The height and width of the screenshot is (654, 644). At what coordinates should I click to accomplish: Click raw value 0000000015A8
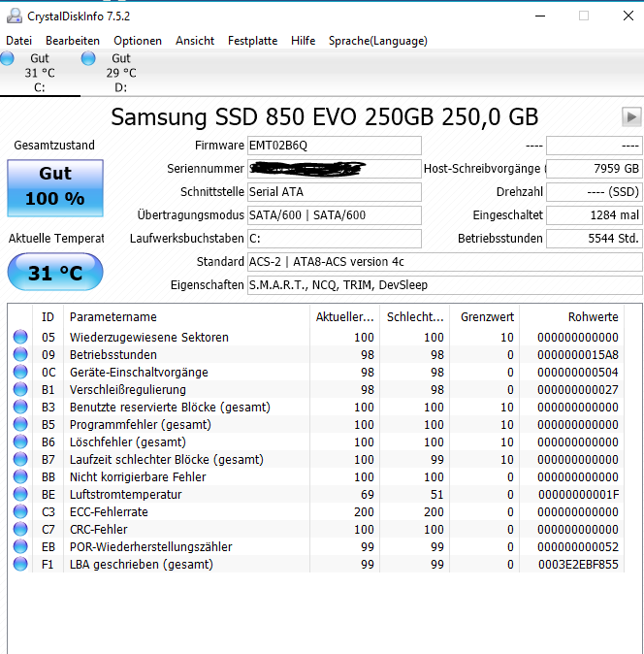(578, 354)
